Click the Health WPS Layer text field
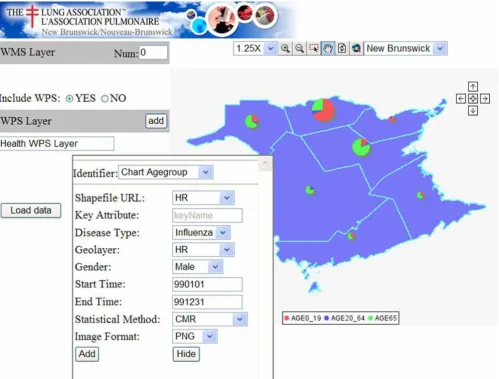This screenshot has height=379, width=499. pos(57,144)
